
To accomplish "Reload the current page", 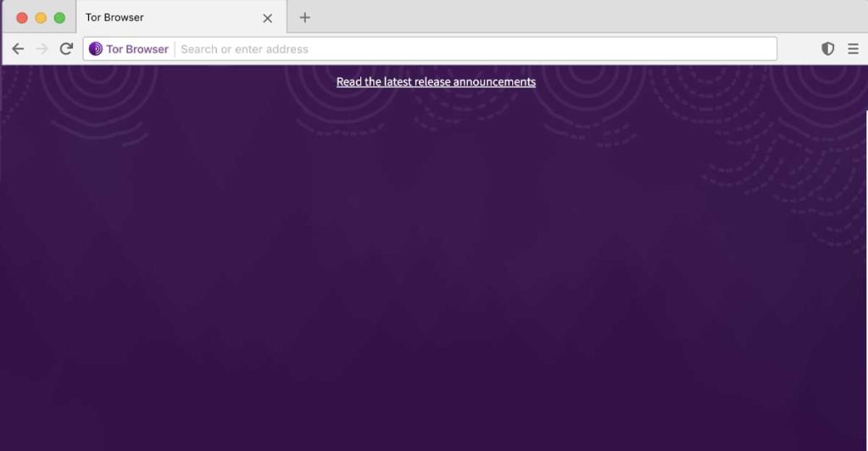I will [x=66, y=48].
